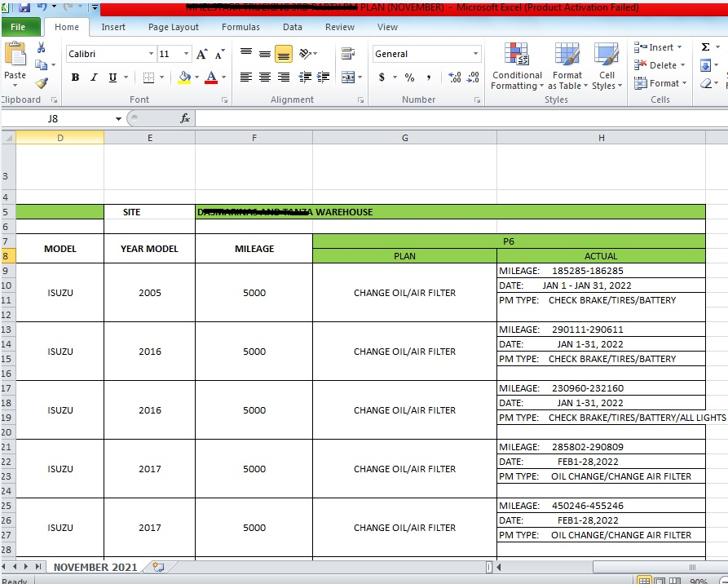Align text right in cell
This screenshot has height=584, width=728.
(284, 77)
